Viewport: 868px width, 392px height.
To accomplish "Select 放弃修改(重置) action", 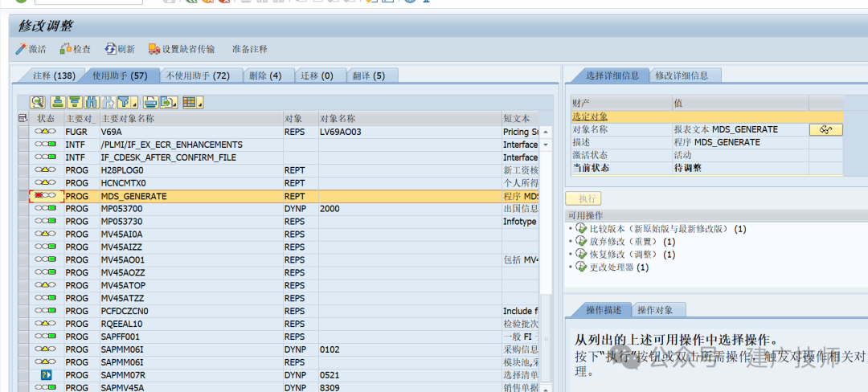I will click(625, 242).
